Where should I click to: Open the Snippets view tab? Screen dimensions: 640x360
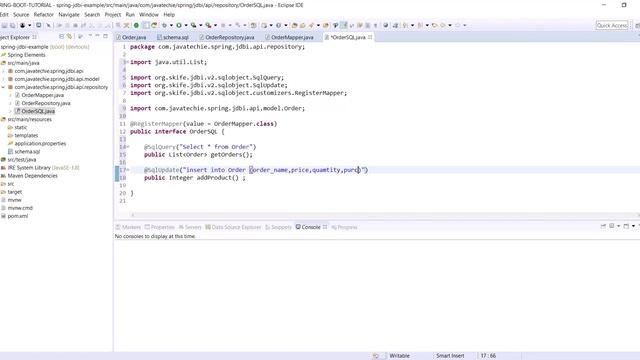coord(278,227)
